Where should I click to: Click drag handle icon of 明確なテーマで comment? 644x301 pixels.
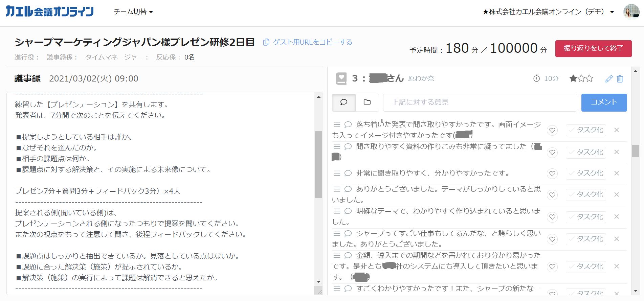tap(337, 211)
